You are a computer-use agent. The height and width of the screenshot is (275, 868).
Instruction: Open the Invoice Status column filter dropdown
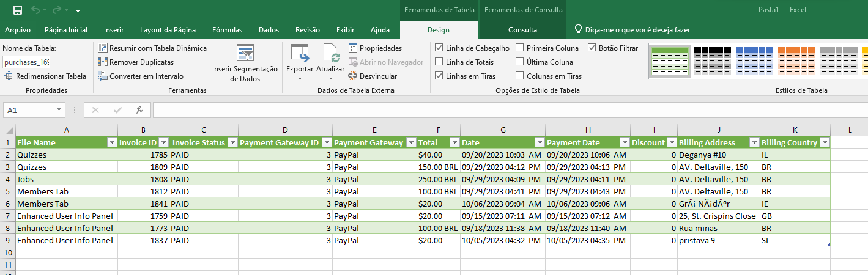pos(231,142)
